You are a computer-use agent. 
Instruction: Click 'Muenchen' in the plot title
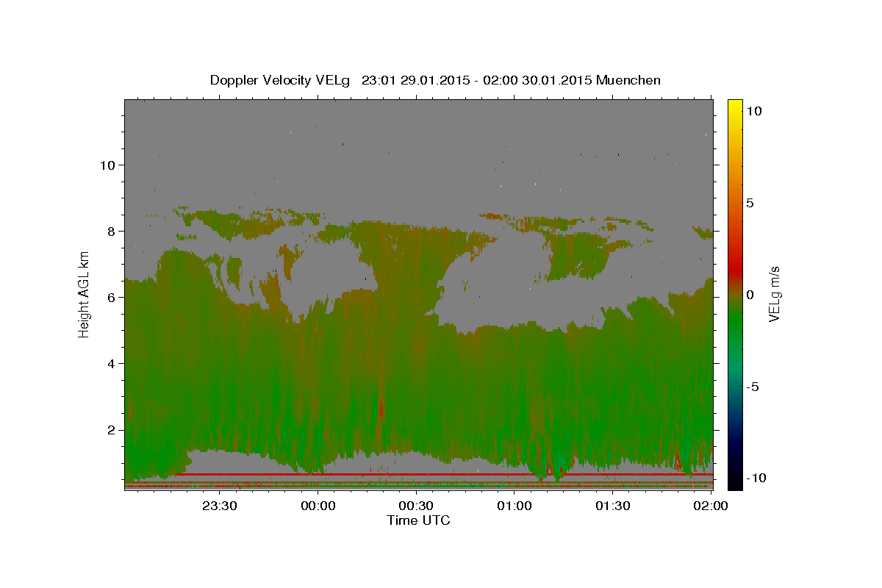(x=629, y=80)
